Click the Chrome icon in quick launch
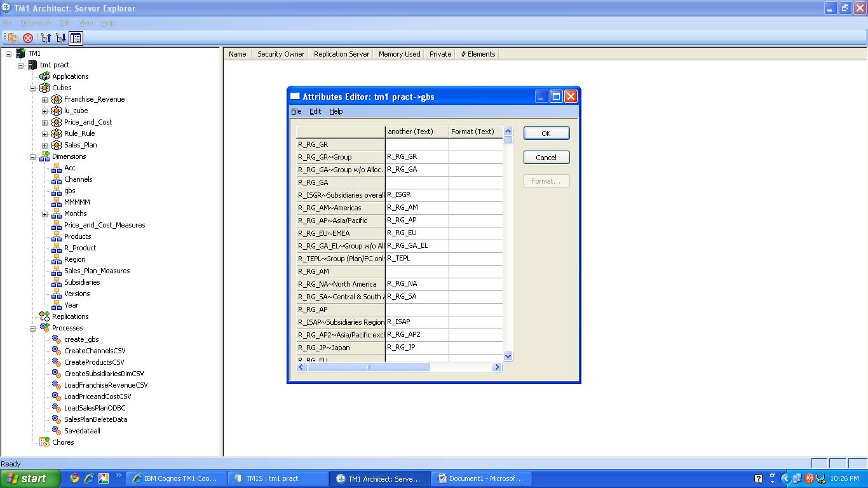 tap(74, 478)
